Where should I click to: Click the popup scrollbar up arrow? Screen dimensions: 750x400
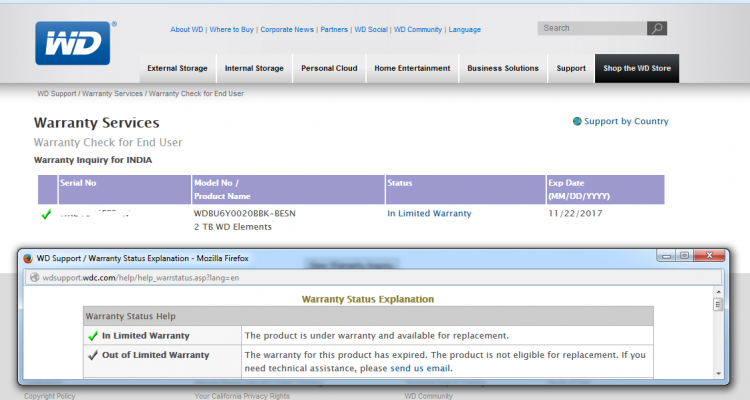pyautogui.click(x=718, y=291)
